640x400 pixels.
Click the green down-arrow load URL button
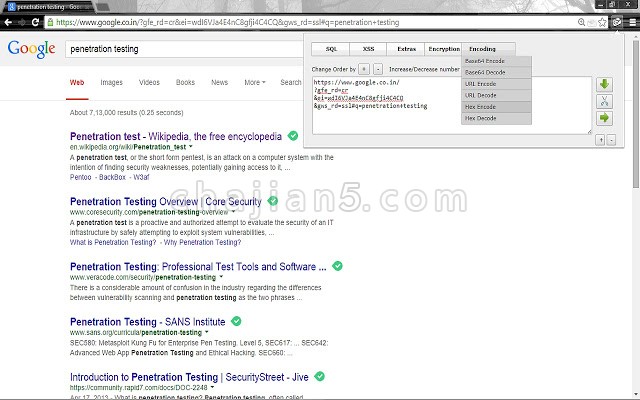[x=604, y=84]
